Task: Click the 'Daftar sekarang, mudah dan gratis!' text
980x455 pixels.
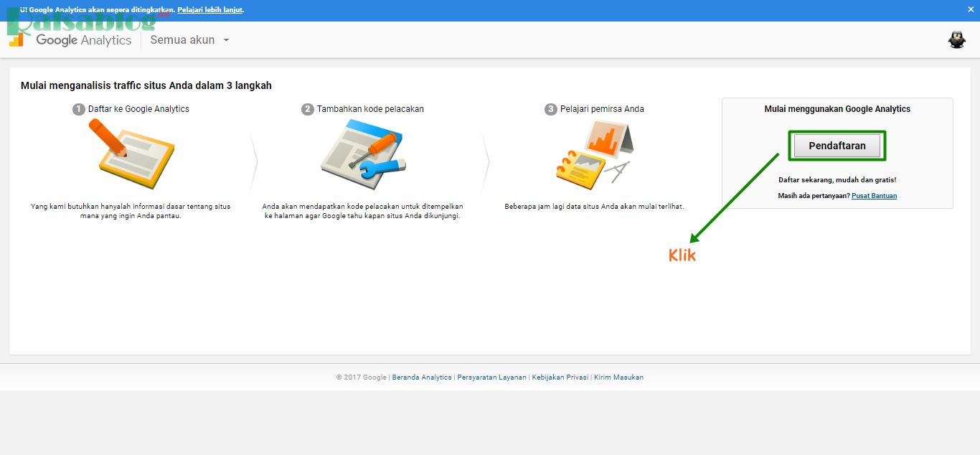Action: (837, 180)
